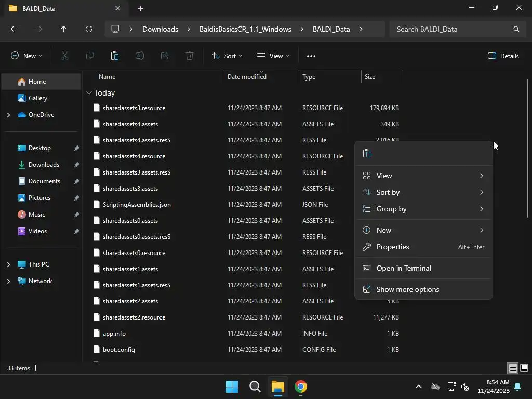Click the Up to parent folder arrow
Viewport: 532px width, 399px height.
(x=63, y=29)
